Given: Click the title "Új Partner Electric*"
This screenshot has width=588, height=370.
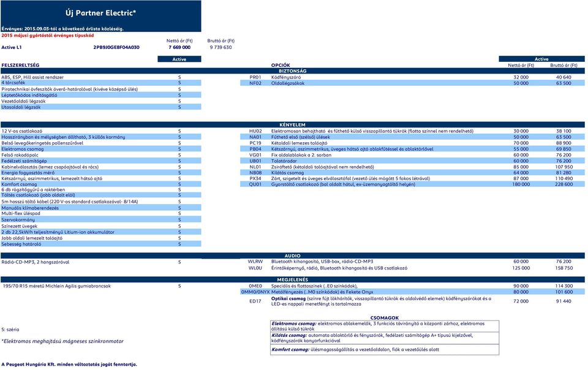Looking at the screenshot, I should (x=100, y=13).
